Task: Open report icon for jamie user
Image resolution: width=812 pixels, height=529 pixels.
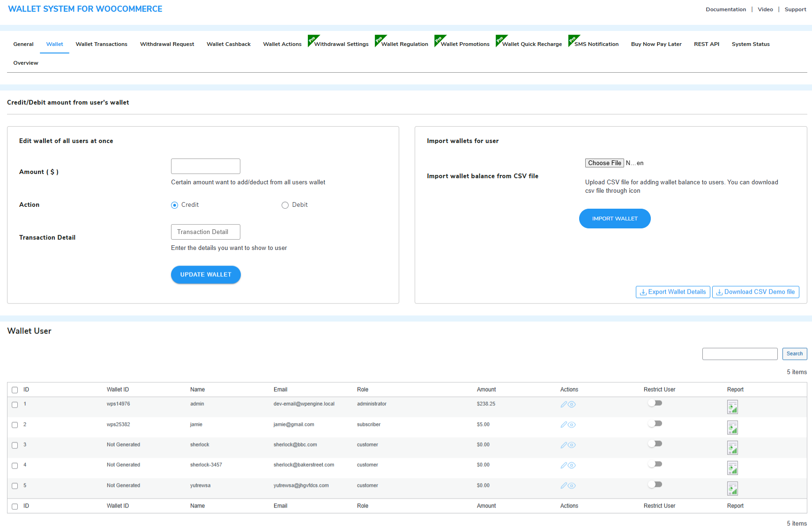Action: pos(732,428)
